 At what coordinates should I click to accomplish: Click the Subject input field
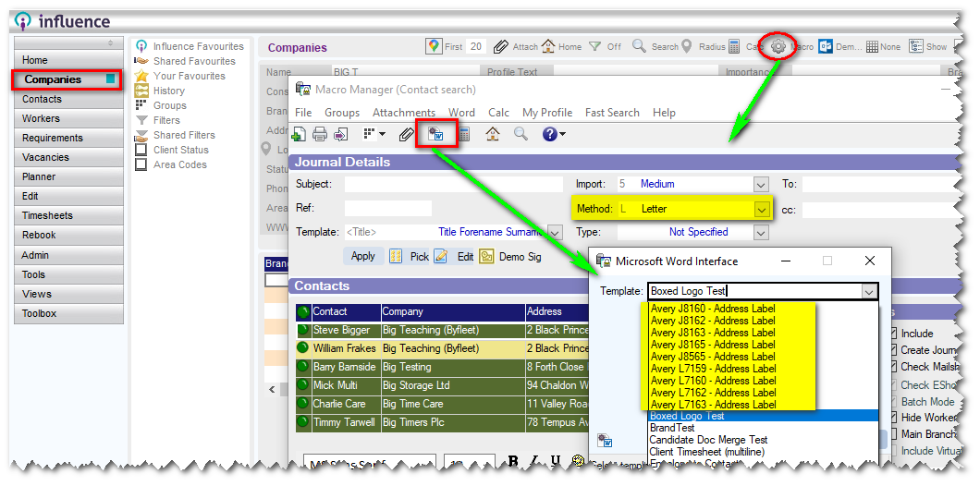[454, 184]
